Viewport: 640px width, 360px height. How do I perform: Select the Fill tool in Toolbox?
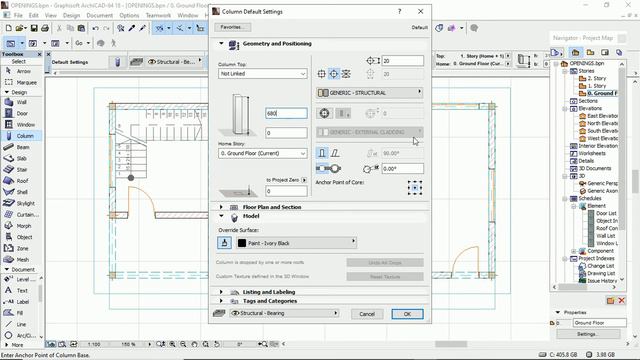click(x=20, y=313)
